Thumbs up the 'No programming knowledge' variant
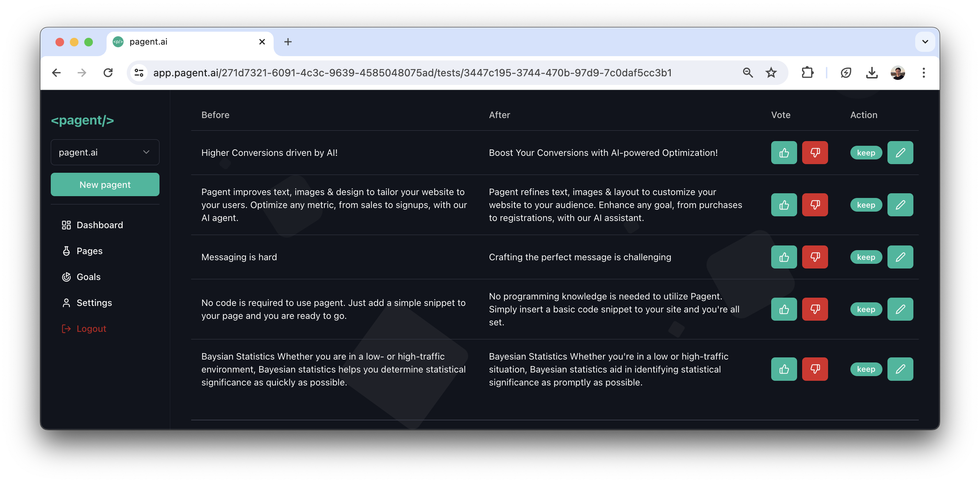The width and height of the screenshot is (980, 483). pyautogui.click(x=784, y=309)
